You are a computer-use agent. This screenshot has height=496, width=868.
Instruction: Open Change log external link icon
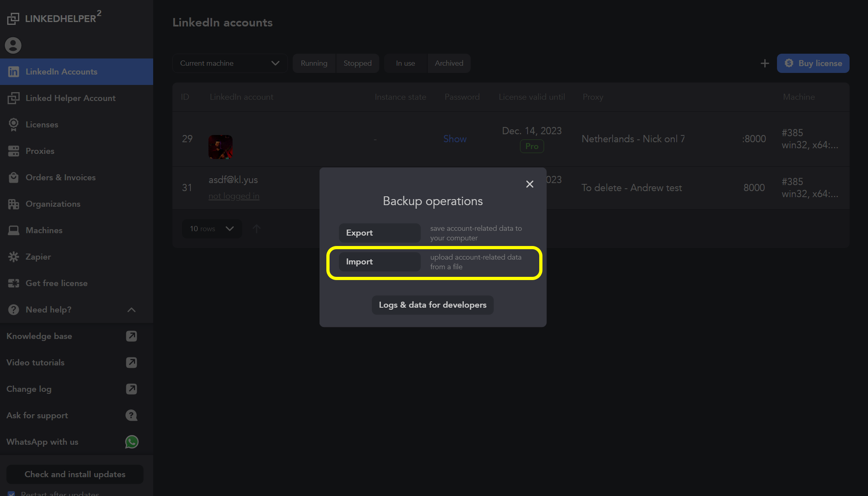pyautogui.click(x=132, y=389)
